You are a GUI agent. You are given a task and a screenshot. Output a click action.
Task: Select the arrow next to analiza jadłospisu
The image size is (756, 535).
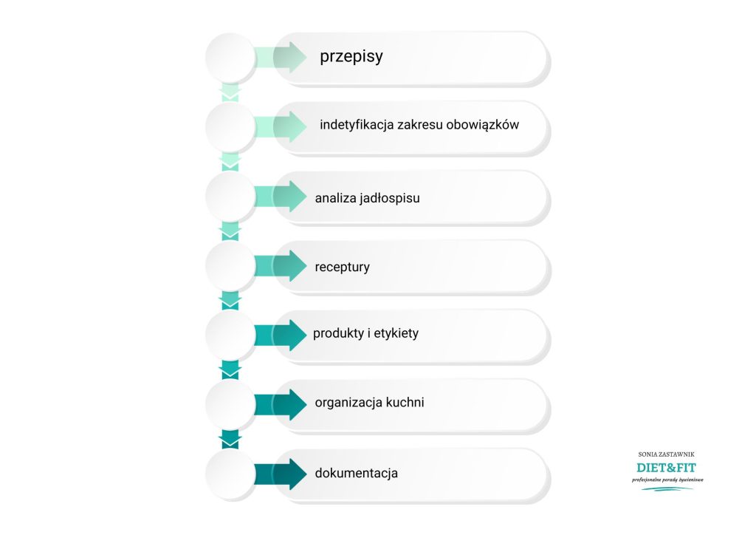point(280,197)
